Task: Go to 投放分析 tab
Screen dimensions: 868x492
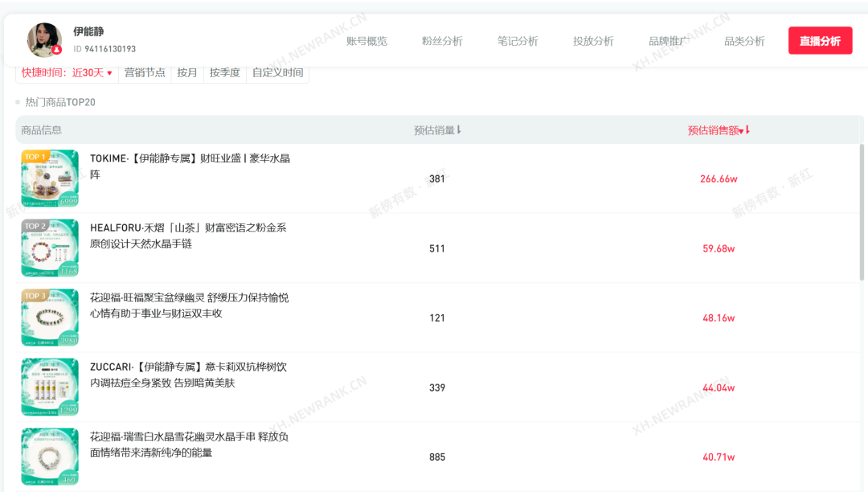Action: [x=593, y=41]
